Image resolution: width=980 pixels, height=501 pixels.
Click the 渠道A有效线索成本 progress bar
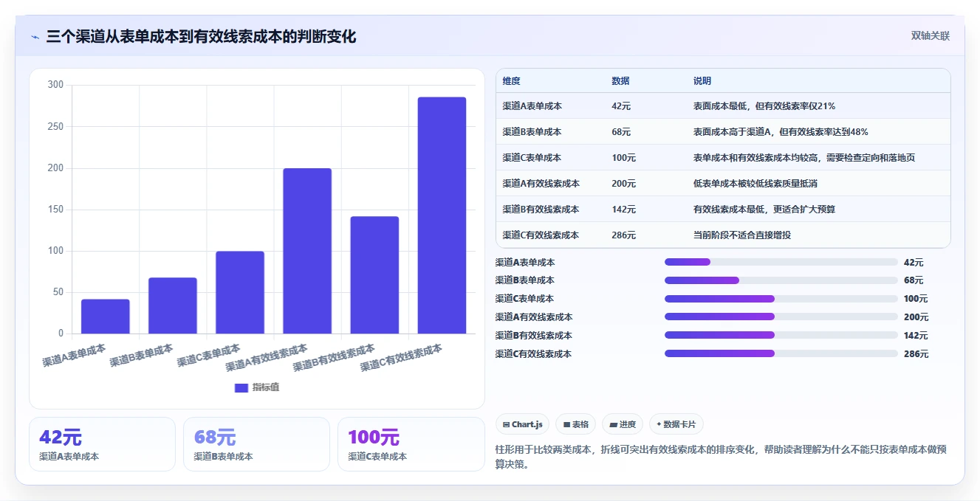click(x=781, y=317)
